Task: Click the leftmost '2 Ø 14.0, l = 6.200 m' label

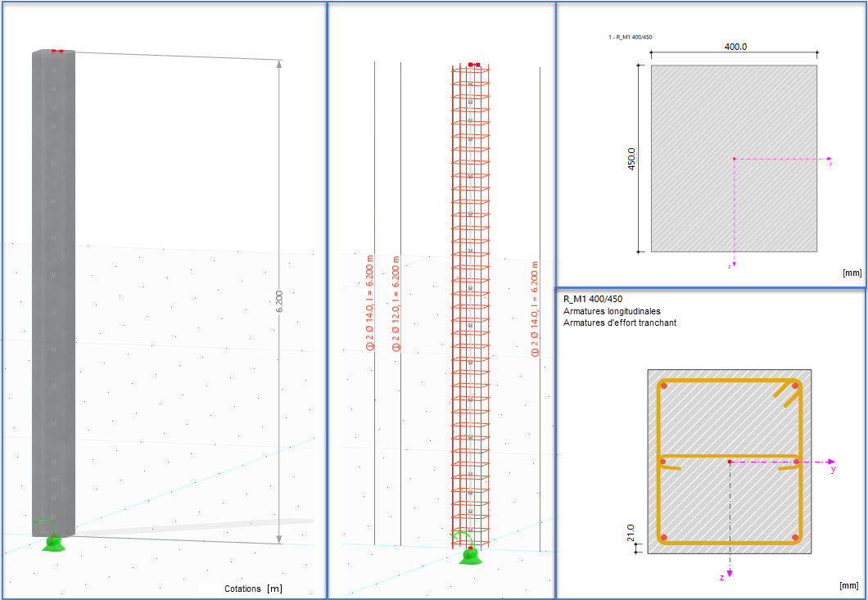Action: [x=370, y=304]
